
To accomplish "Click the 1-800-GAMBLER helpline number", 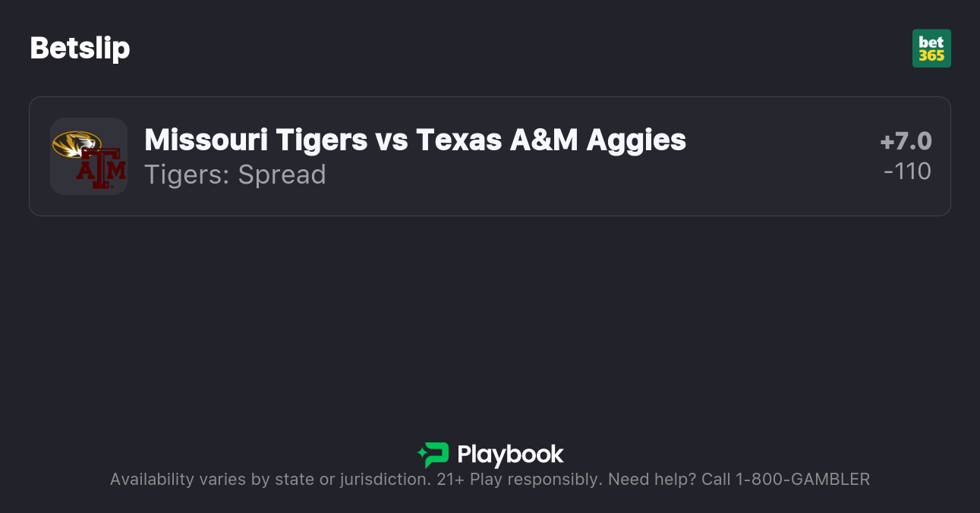I will click(802, 479).
